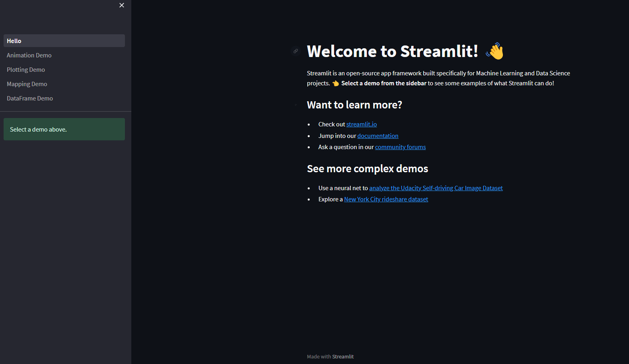Click the waving hand emoji
Screen dimensions: 629x364
point(495,51)
